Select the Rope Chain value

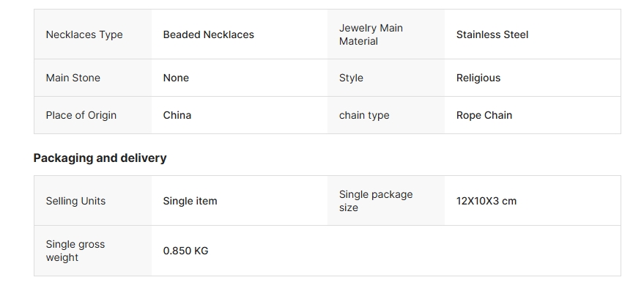(x=484, y=115)
